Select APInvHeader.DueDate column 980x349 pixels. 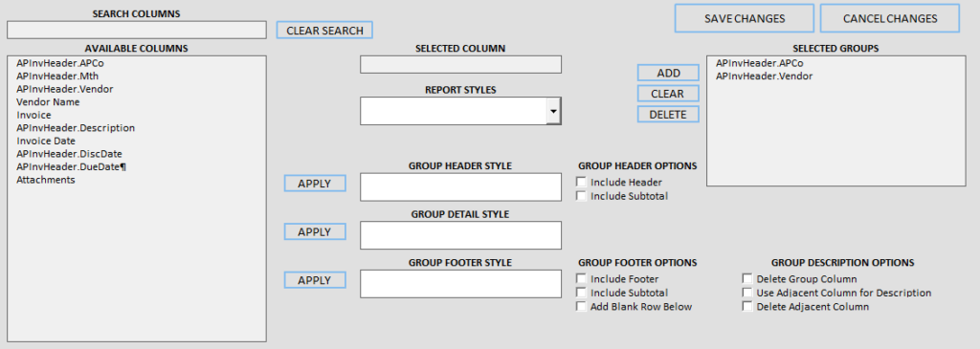tap(71, 166)
